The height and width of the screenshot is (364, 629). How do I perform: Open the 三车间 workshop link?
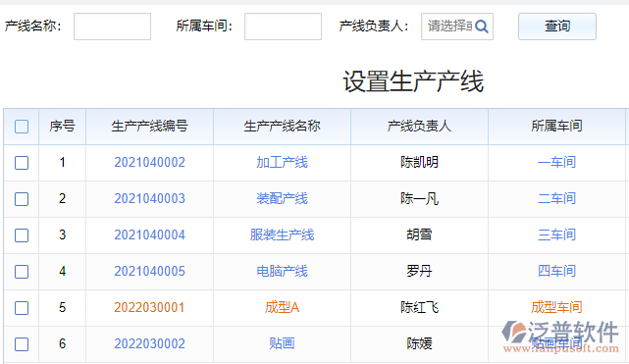(x=556, y=234)
